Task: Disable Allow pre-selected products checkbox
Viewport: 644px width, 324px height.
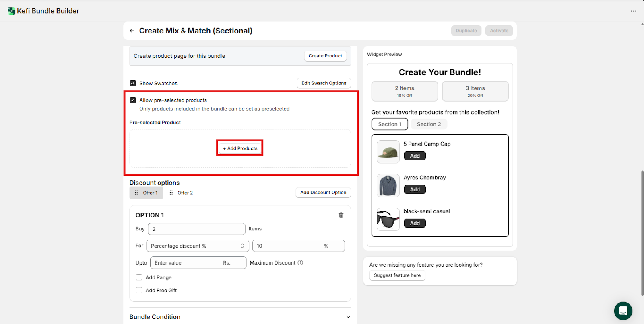Action: pos(133,100)
